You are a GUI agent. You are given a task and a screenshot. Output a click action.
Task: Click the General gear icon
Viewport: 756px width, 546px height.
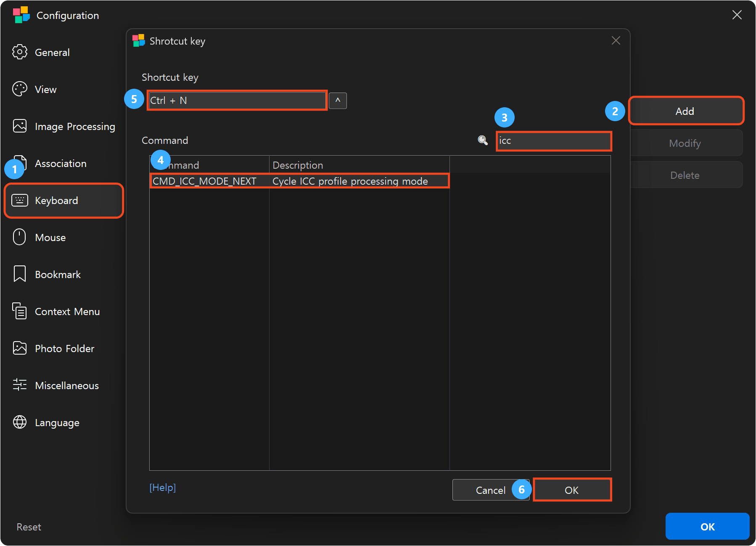coord(20,52)
